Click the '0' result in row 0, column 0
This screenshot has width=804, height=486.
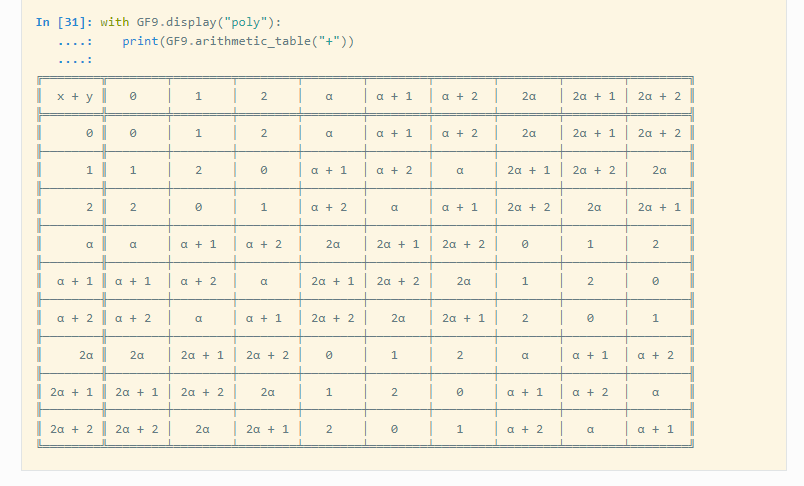point(133,133)
